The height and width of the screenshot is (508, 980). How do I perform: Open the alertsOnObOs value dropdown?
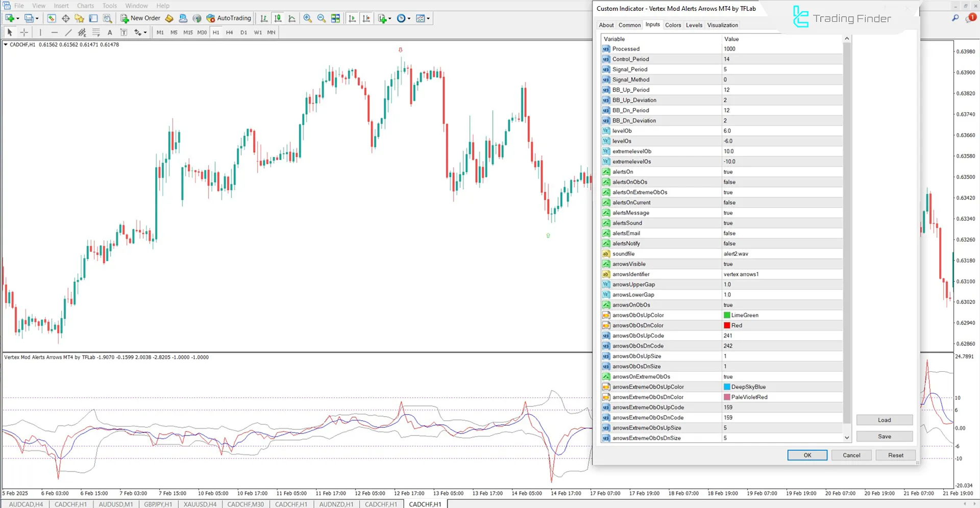pos(781,182)
